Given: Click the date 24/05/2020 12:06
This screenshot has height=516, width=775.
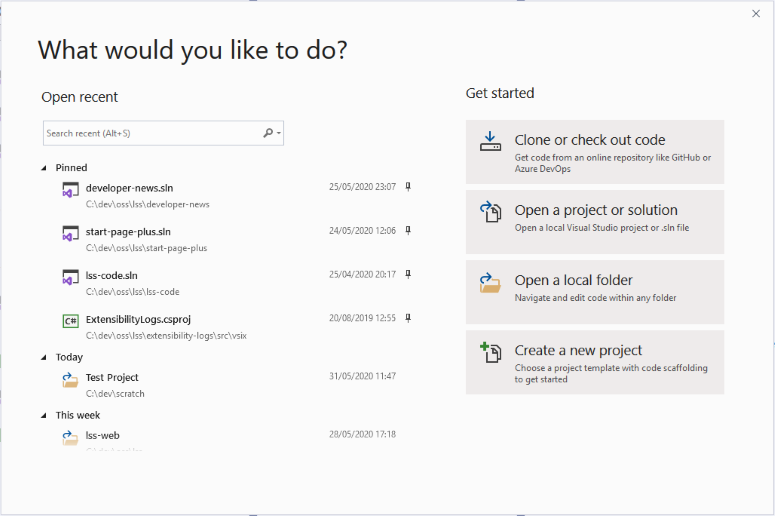Looking at the screenshot, I should (362, 230).
